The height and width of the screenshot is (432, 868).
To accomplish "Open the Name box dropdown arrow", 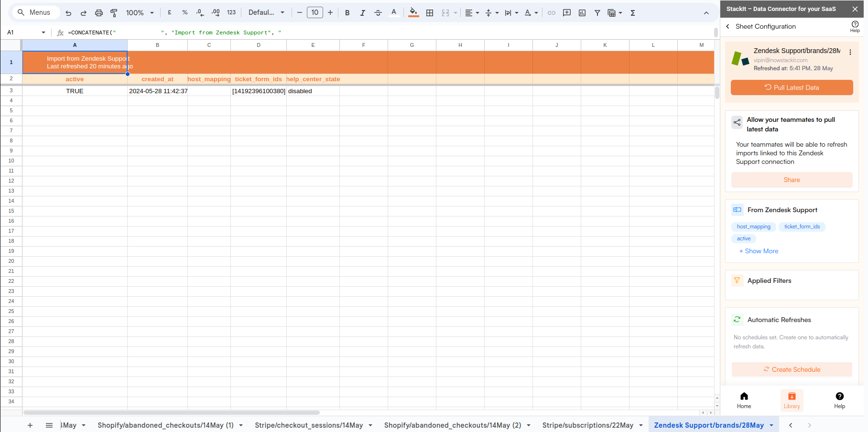I will click(x=43, y=32).
